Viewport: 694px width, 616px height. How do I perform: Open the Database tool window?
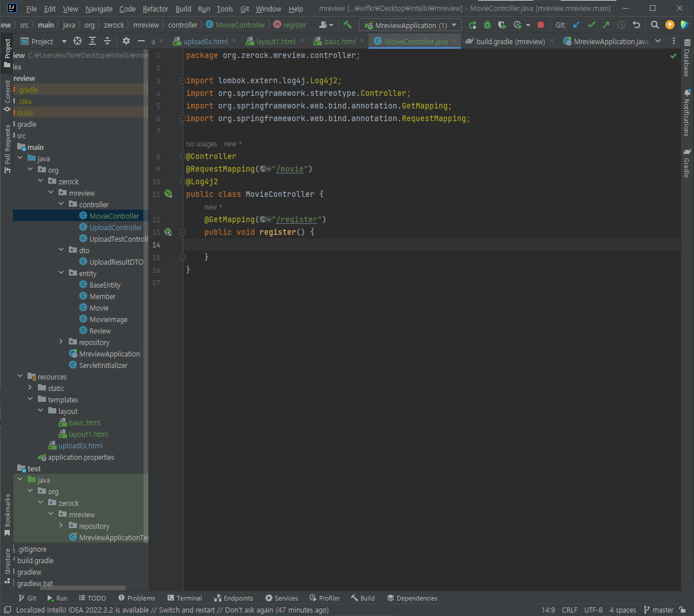tap(687, 58)
